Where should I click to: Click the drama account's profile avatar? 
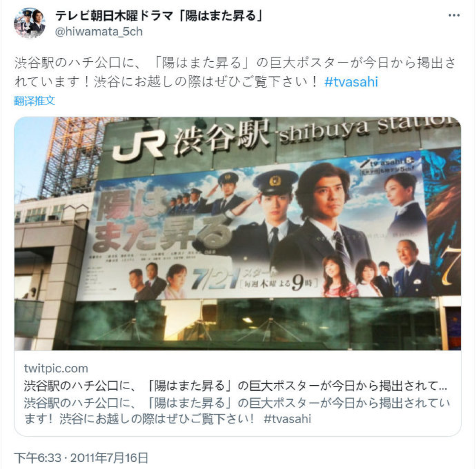(x=30, y=23)
